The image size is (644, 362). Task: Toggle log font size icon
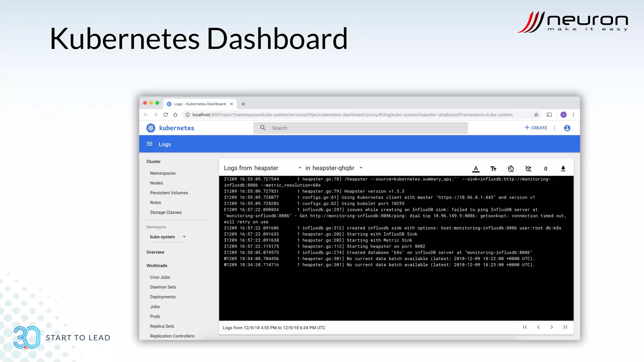click(493, 169)
